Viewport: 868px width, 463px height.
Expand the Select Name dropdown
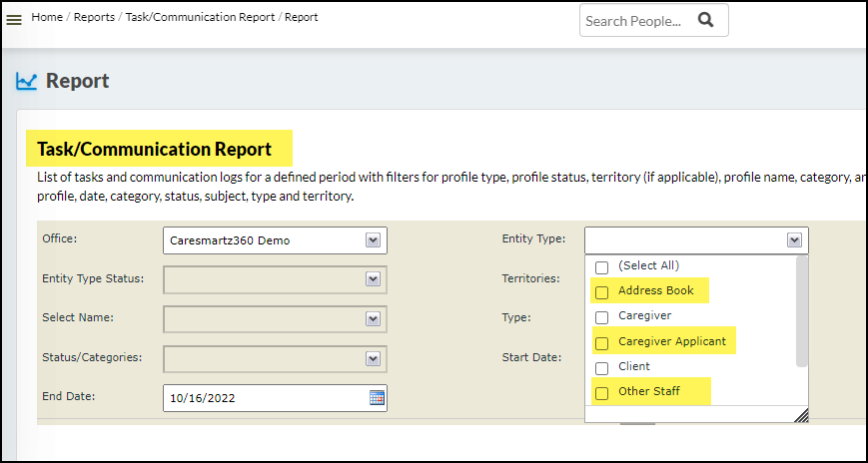pyautogui.click(x=373, y=318)
